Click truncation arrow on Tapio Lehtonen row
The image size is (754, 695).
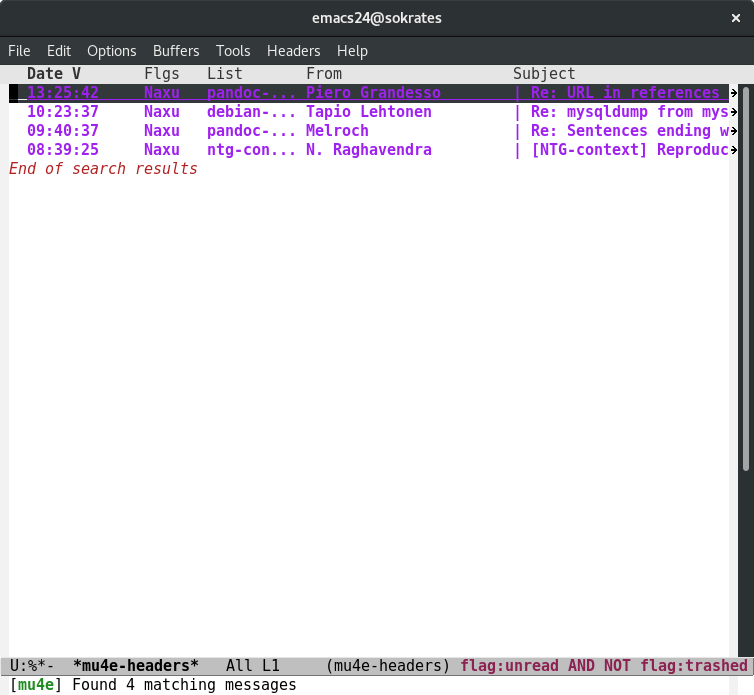(733, 112)
